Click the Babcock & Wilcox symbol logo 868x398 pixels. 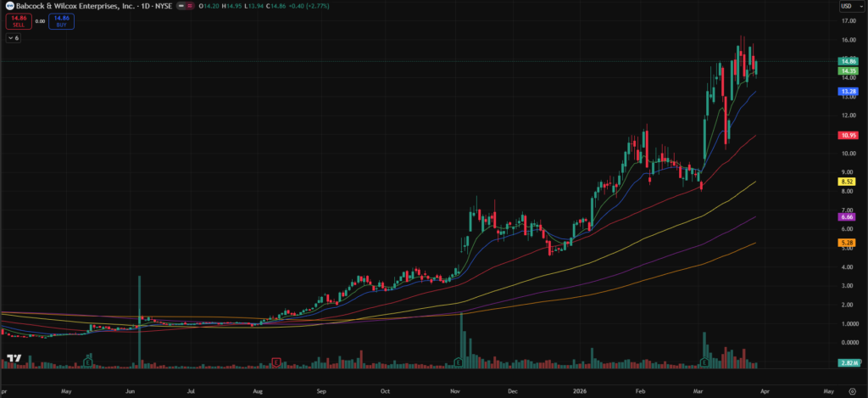[x=7, y=7]
